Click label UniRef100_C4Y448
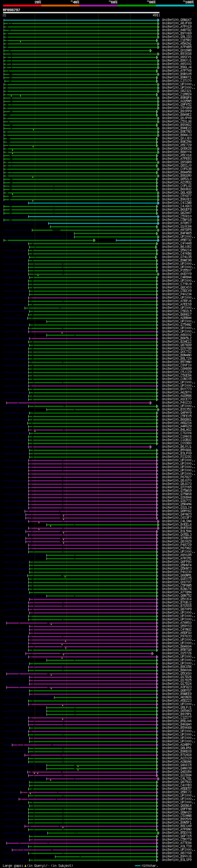The image size is (197, 868). pos(177,243)
